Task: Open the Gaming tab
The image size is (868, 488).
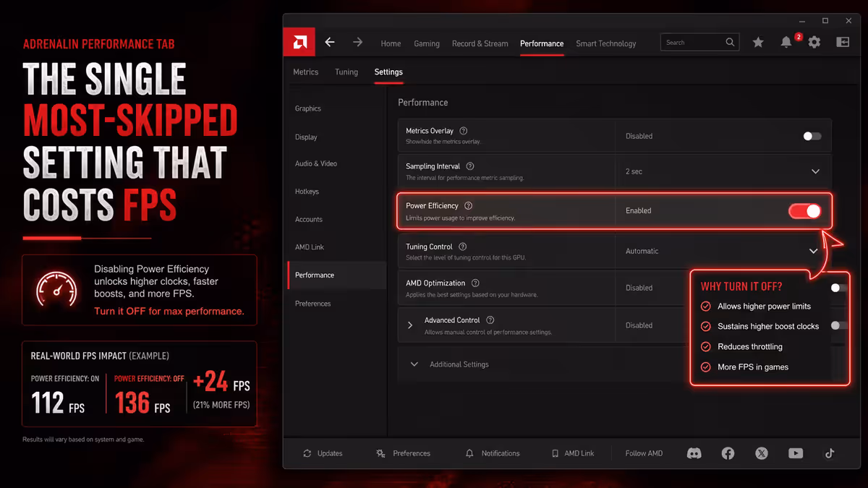Action: tap(427, 43)
